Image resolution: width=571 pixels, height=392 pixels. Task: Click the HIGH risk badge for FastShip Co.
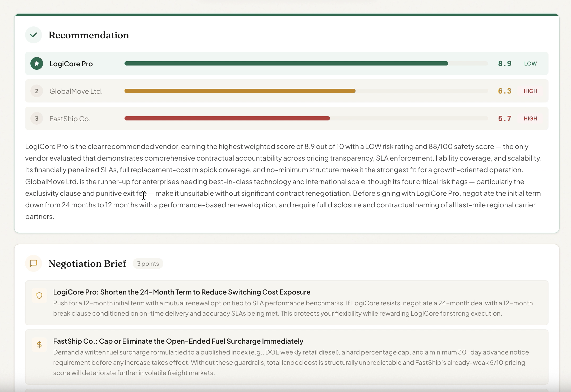pos(530,119)
